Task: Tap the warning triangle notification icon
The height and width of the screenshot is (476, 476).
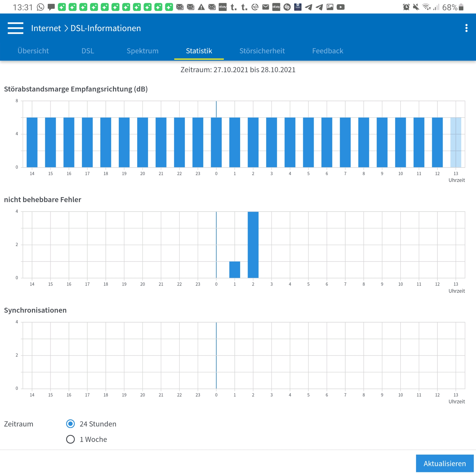Action: [201, 7]
